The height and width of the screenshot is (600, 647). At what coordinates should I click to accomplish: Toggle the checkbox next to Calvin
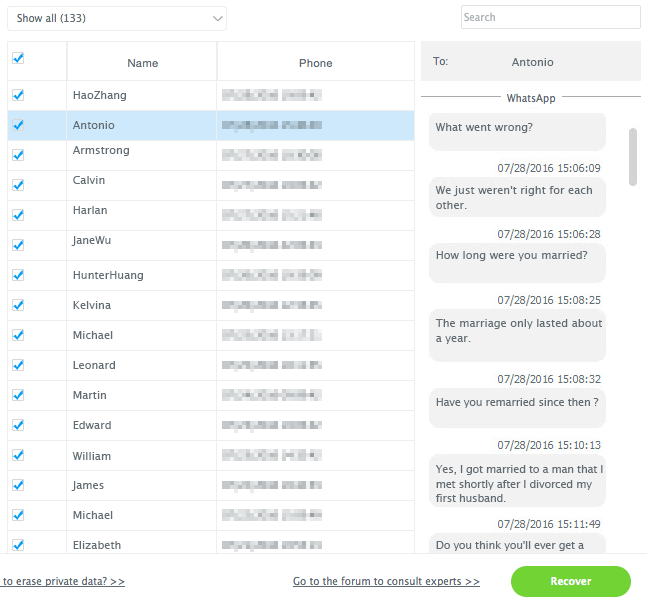(x=18, y=185)
